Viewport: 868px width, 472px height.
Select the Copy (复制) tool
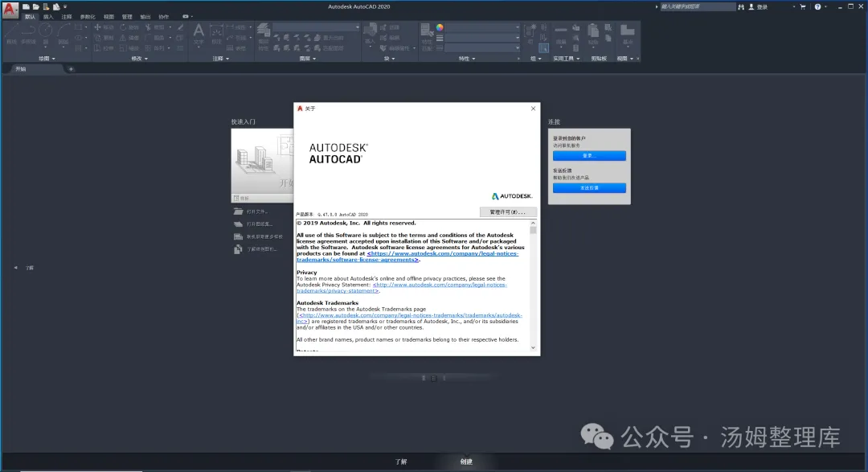[104, 38]
